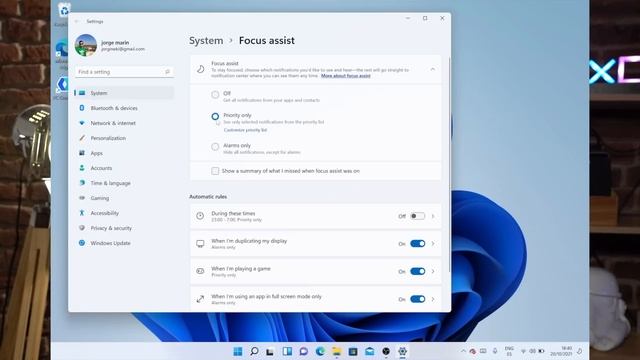640x360 pixels.
Task: Click the Accessibility figure icon
Action: (82, 213)
